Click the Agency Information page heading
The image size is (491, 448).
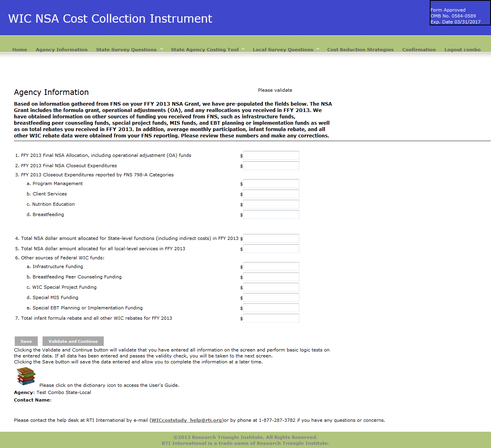51,92
